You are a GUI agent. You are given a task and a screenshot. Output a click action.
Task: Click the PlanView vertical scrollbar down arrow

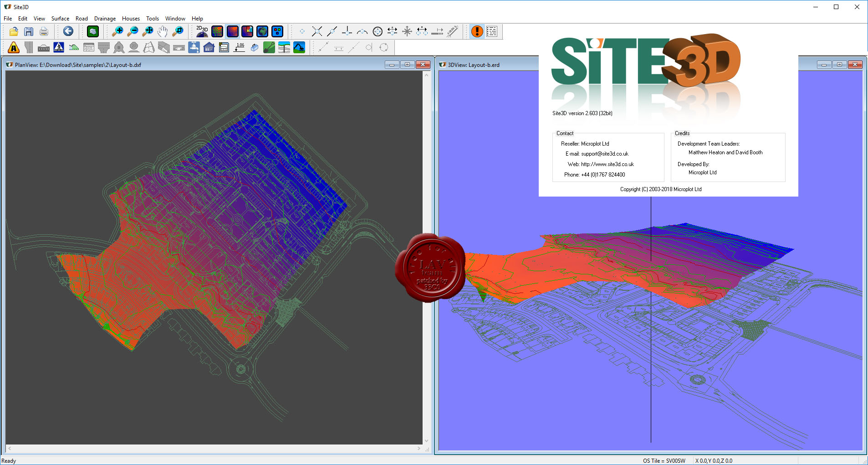(x=426, y=441)
